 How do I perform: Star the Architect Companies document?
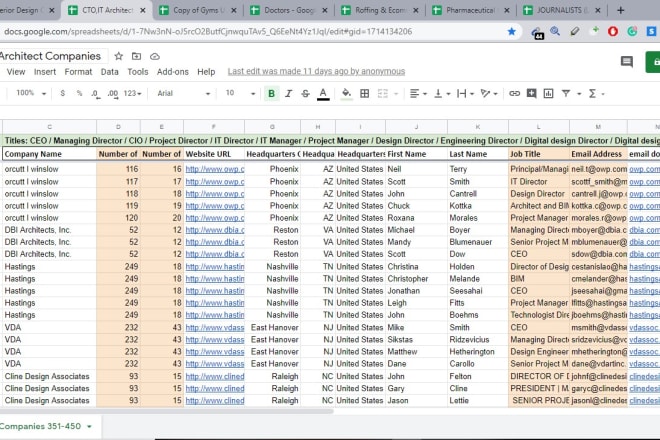(119, 56)
